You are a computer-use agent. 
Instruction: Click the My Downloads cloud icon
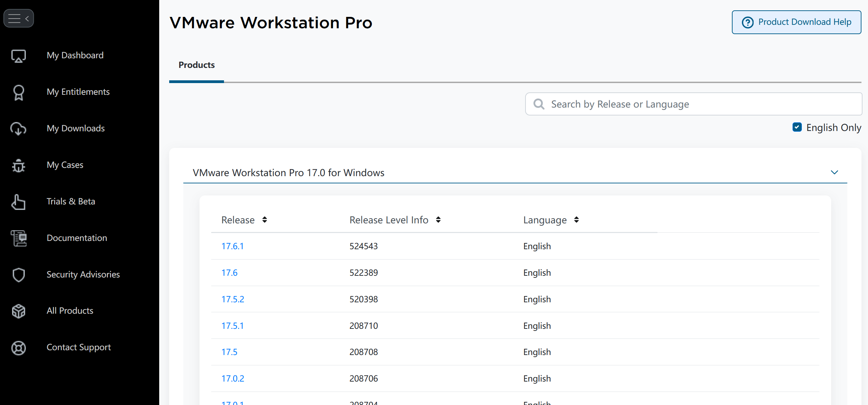(x=19, y=129)
